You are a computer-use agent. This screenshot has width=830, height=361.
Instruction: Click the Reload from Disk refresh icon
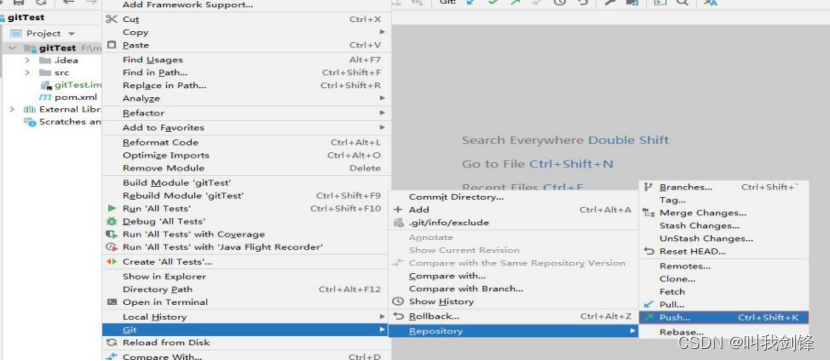(x=111, y=342)
